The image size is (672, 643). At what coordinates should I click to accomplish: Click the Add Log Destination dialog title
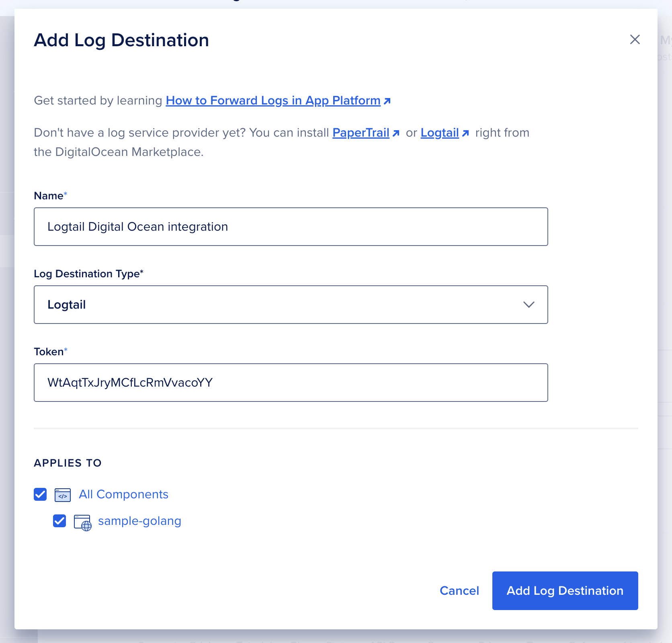(121, 40)
